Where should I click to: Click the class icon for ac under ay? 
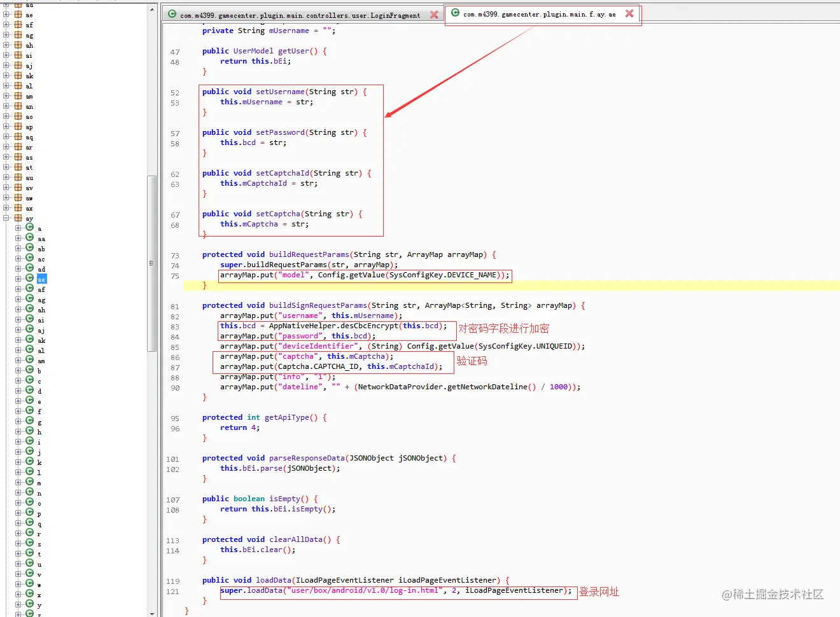[x=29, y=258]
